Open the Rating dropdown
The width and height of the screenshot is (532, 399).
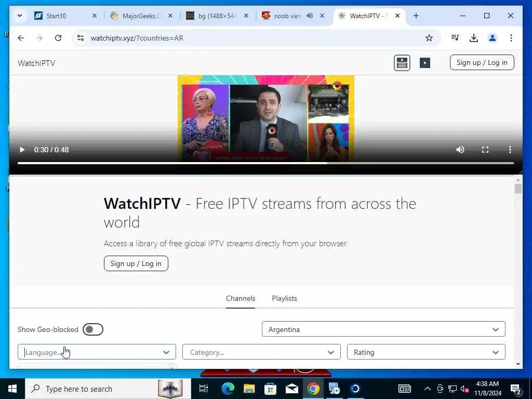(x=426, y=352)
